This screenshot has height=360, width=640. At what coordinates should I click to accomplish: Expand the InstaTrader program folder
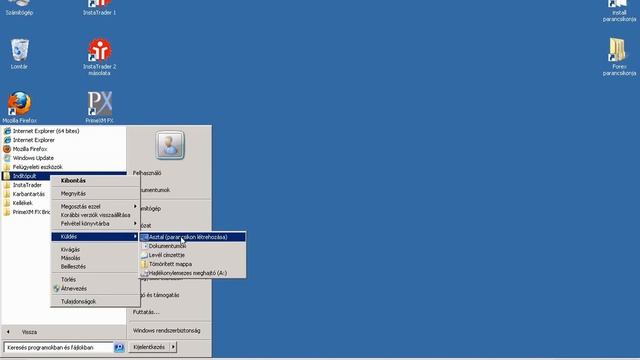click(x=27, y=185)
